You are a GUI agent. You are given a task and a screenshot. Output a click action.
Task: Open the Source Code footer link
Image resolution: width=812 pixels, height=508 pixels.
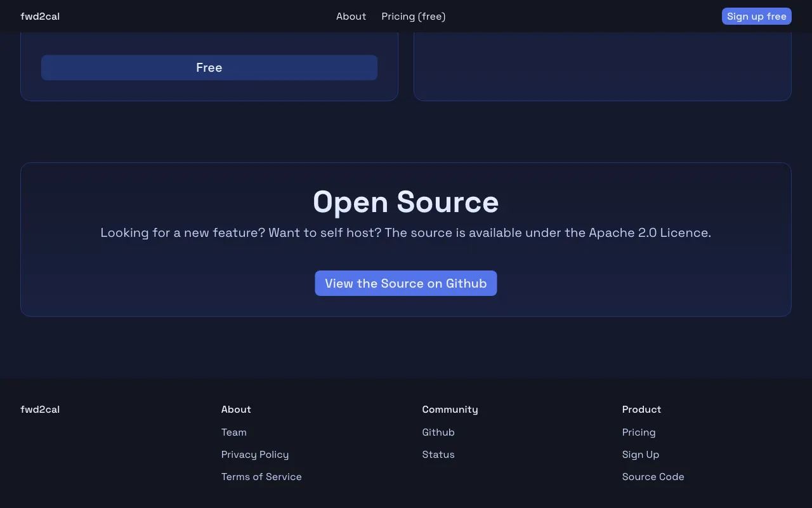pos(653,477)
